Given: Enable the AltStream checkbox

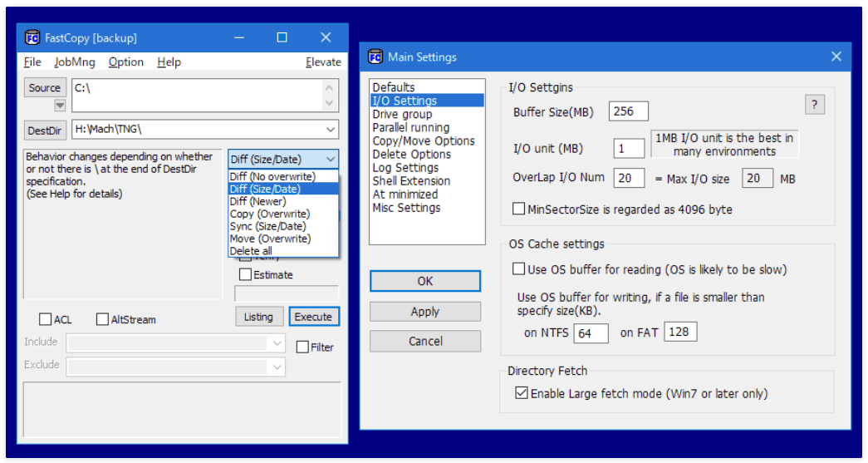Looking at the screenshot, I should 102,319.
